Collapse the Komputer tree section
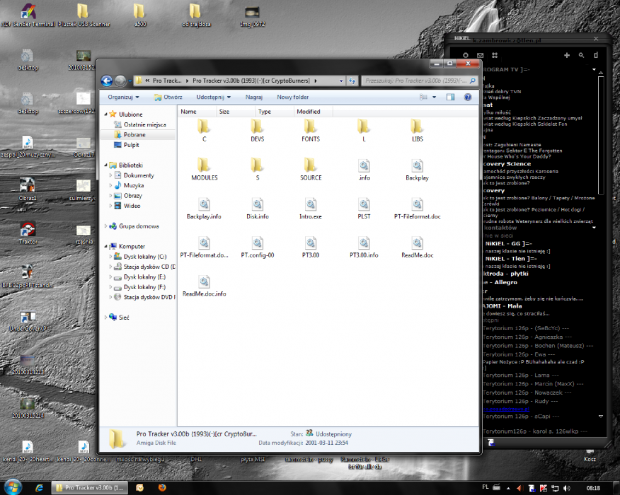This screenshot has width=620, height=495. pyautogui.click(x=106, y=246)
